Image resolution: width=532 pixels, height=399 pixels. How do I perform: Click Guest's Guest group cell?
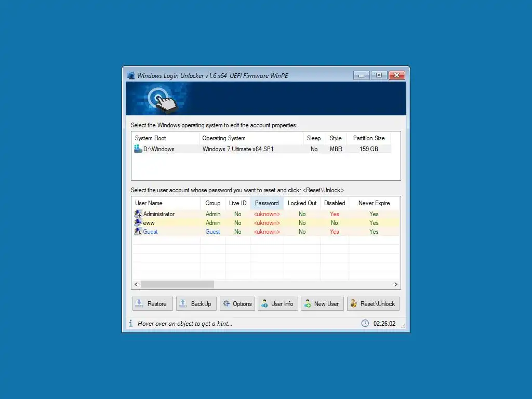coord(212,231)
